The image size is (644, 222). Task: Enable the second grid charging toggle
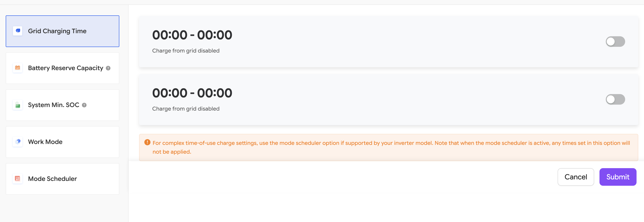(x=615, y=100)
